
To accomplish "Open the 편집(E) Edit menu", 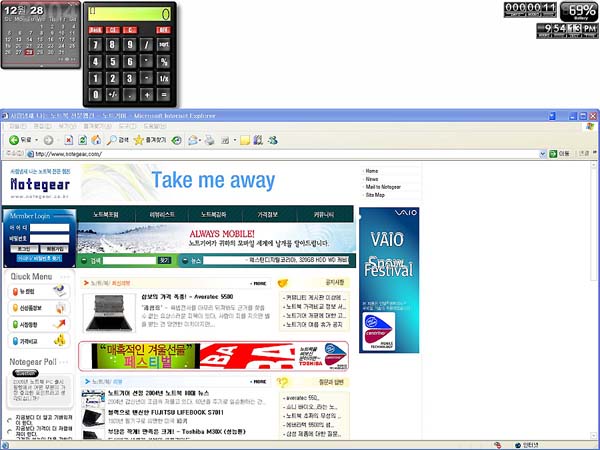I will 42,126.
